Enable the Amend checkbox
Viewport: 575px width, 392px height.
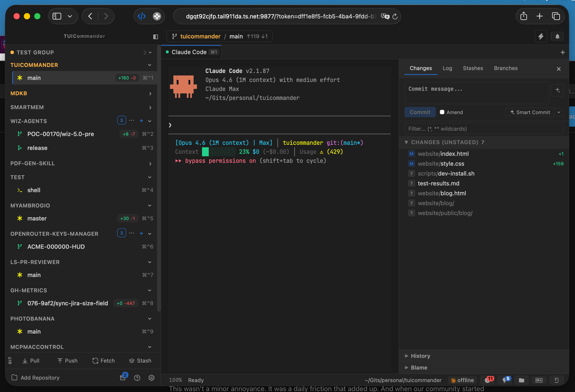coord(442,112)
